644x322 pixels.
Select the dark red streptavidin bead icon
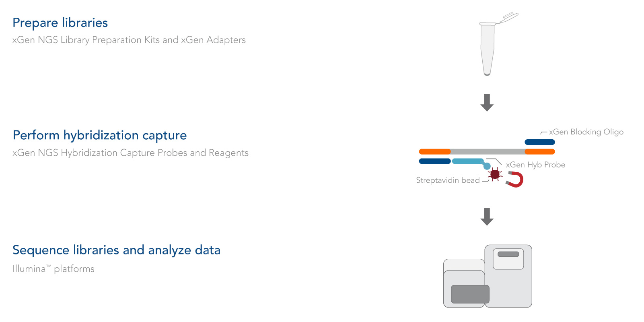[x=495, y=174]
